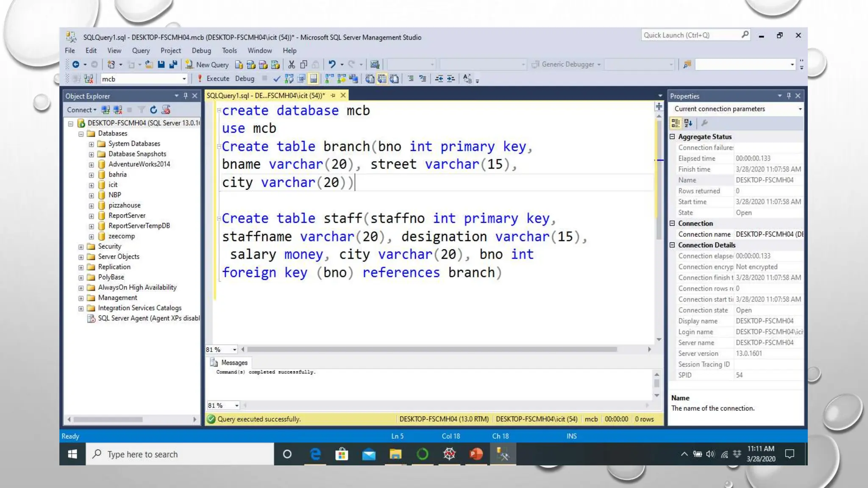
Task: Collapse the Connection Details properties section
Action: 672,245
